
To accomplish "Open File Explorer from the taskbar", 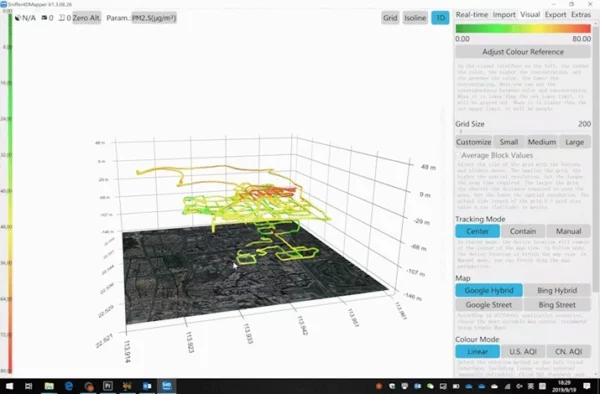I will click(x=49, y=386).
